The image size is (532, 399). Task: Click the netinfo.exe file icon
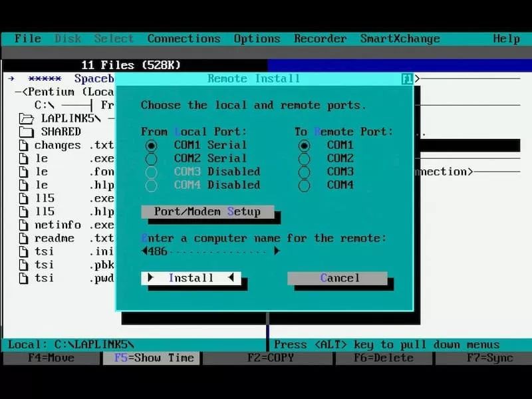tap(23, 225)
